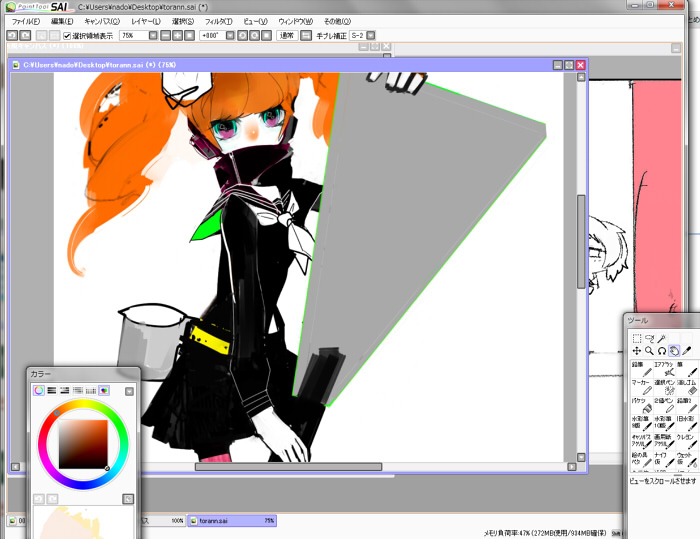
Task: Click the undo arrow in the main toolbar
Action: click(12, 35)
